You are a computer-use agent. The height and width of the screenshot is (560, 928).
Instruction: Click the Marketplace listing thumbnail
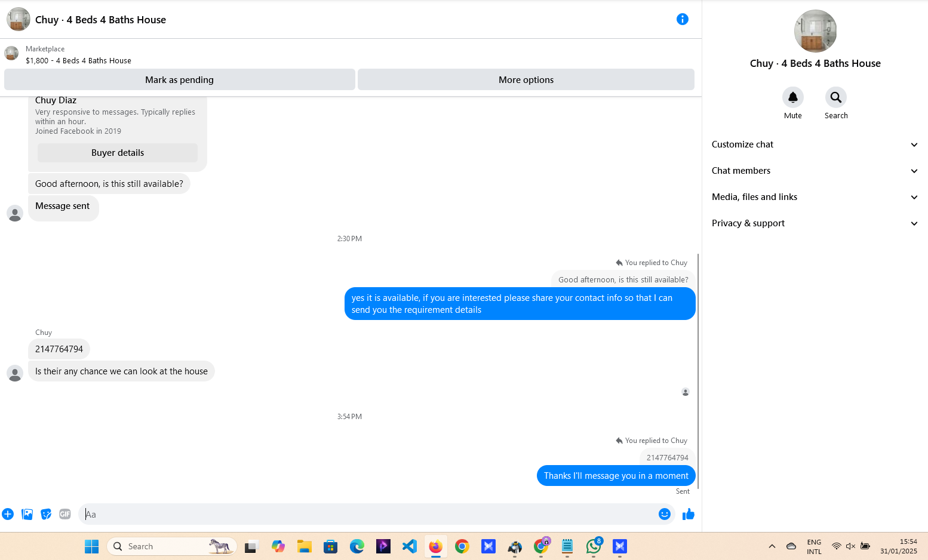[x=11, y=53]
